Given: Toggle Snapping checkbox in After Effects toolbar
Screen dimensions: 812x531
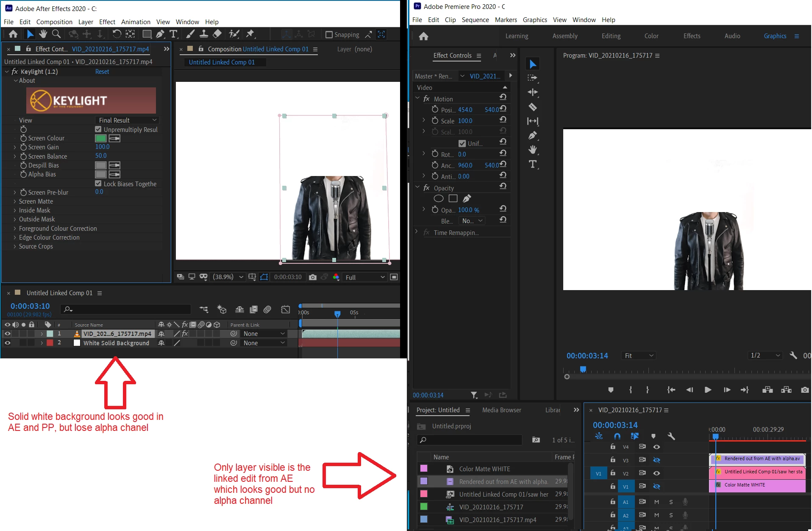Looking at the screenshot, I should click(x=329, y=35).
